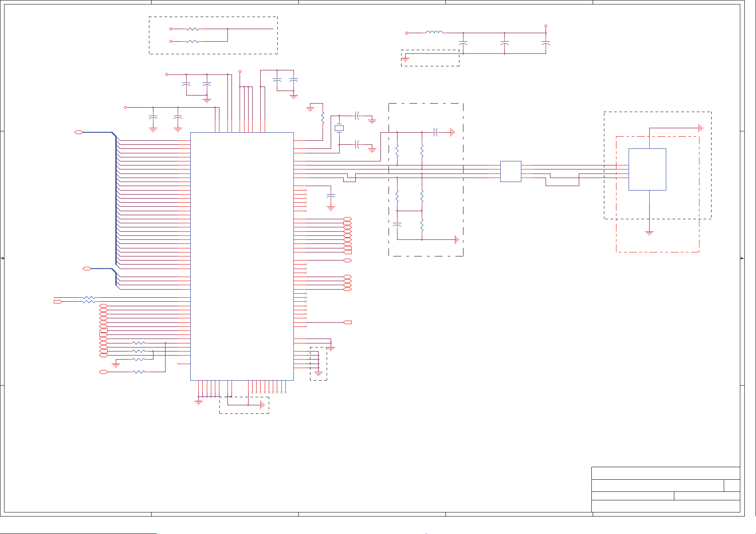Select the crystal oscillator symbol
The image size is (756, 534).
coord(339,129)
